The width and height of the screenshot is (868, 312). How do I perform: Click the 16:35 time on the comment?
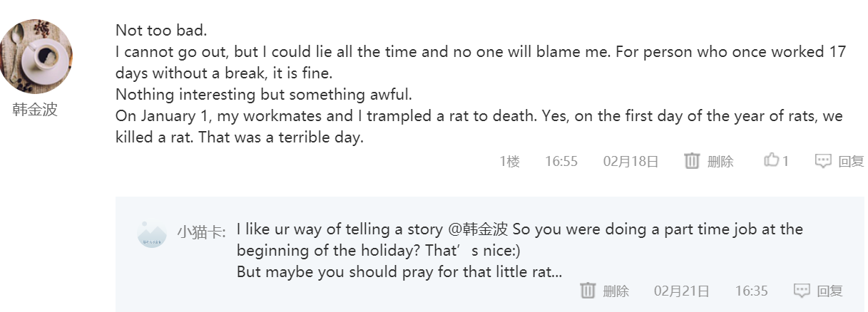[x=751, y=291]
